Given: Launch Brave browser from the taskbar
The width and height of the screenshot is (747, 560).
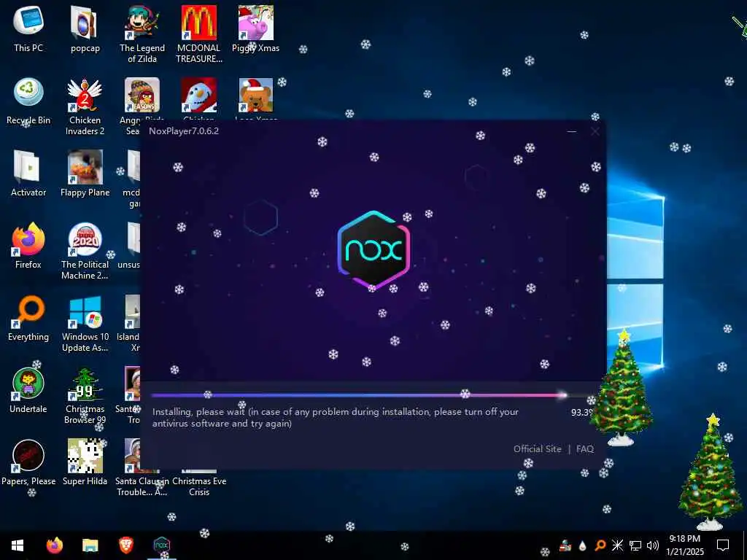Looking at the screenshot, I should [x=125, y=545].
